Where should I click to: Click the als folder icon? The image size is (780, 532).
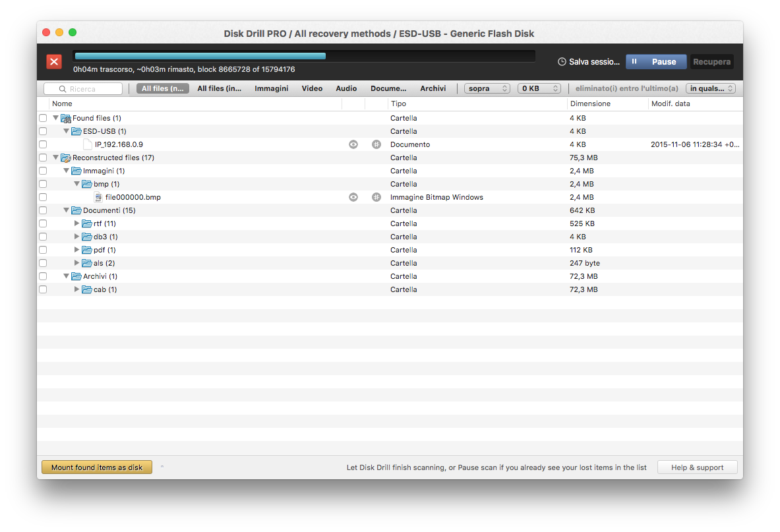click(86, 263)
